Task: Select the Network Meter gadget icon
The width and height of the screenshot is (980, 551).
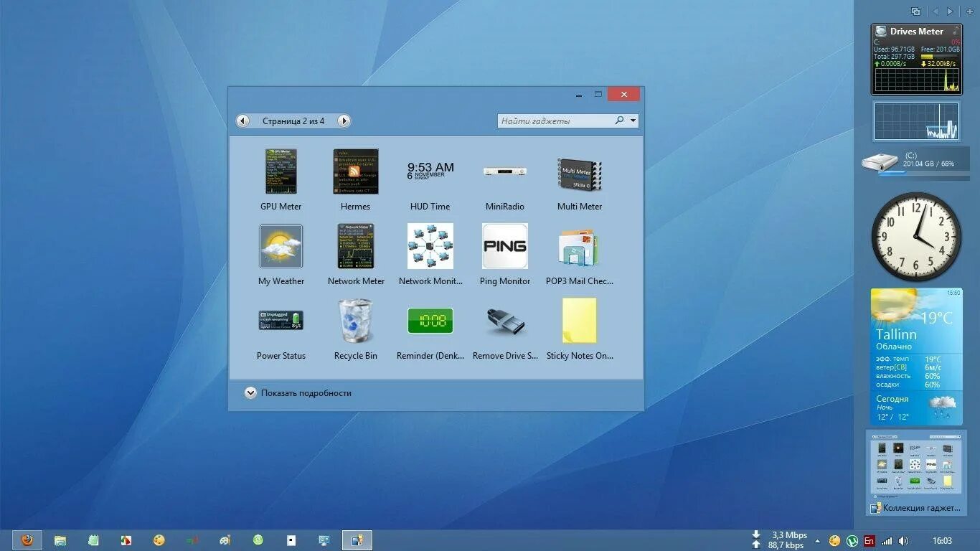Action: tap(356, 246)
